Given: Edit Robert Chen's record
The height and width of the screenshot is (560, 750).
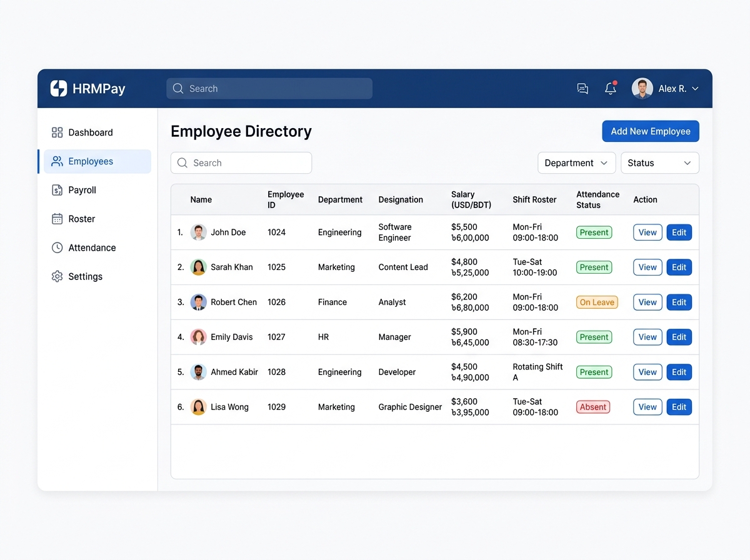Looking at the screenshot, I should (x=679, y=302).
